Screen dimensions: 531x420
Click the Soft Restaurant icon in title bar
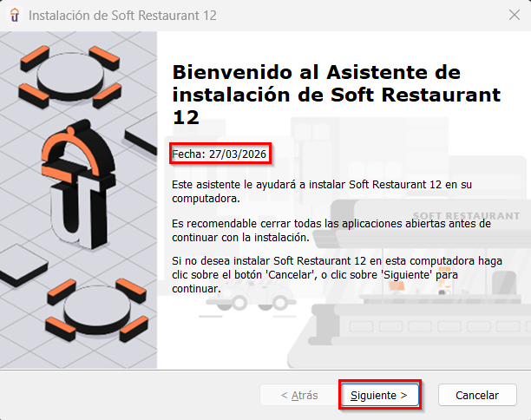click(x=15, y=16)
